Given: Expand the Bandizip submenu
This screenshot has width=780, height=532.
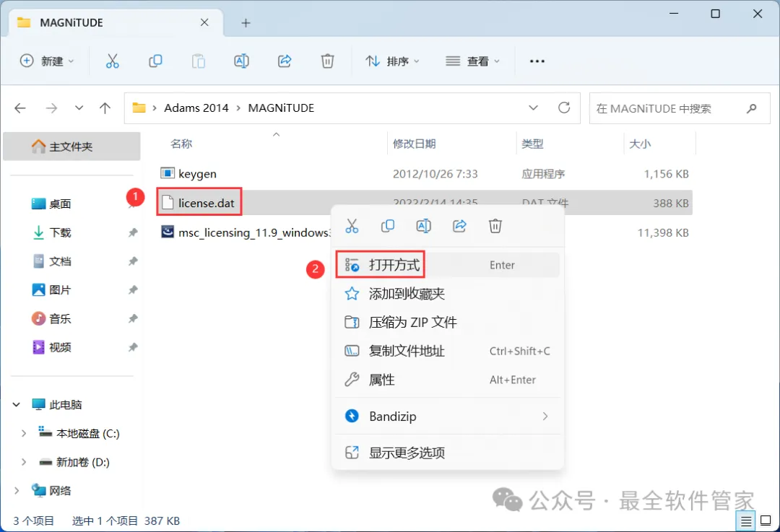Looking at the screenshot, I should coord(545,417).
